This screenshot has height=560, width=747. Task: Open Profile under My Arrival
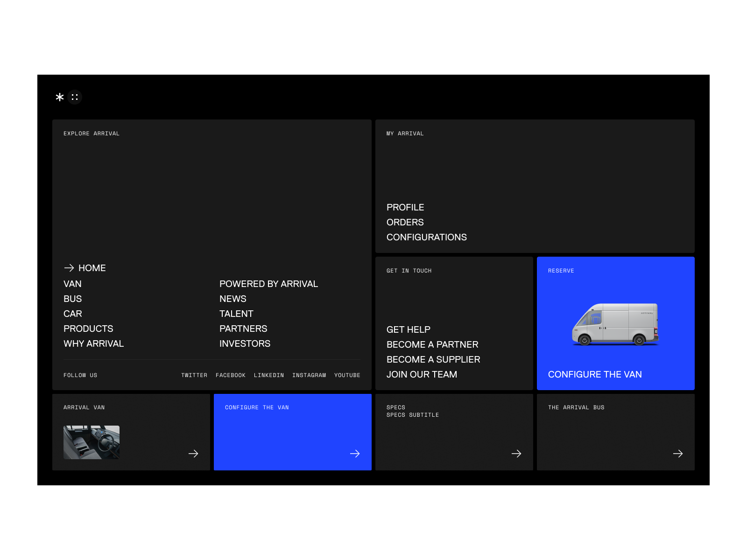(x=405, y=207)
